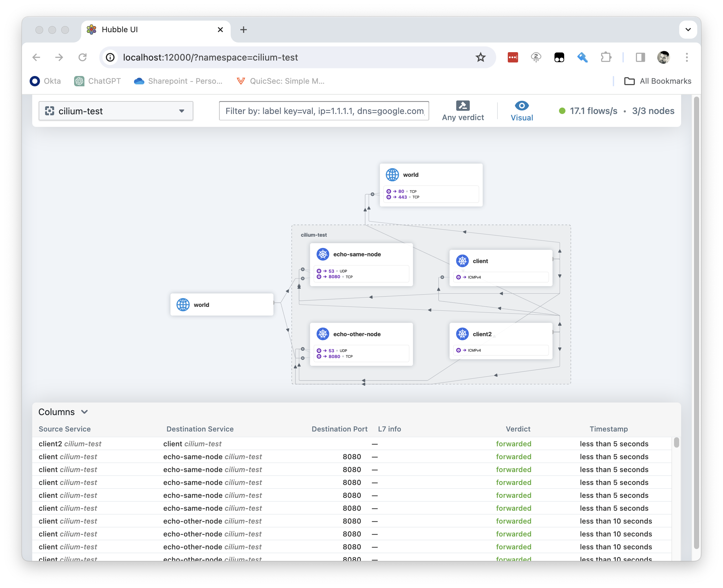
Task: Select the Hubble UI browser tab
Action: (120, 30)
